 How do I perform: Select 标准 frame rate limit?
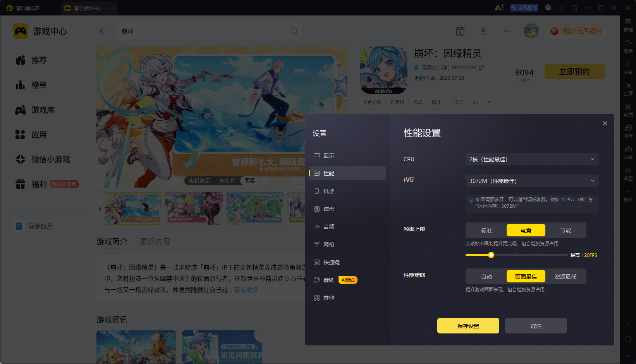tap(486, 231)
